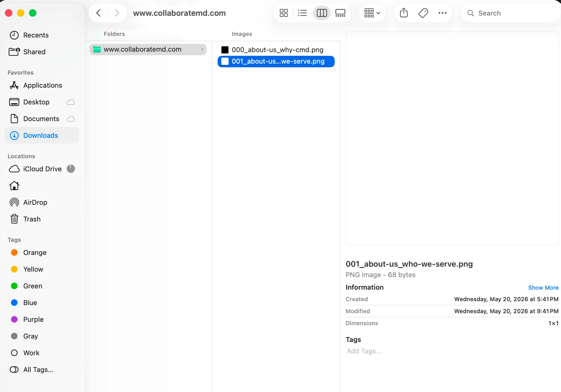The image size is (561, 392).
Task: Select column view mode
Action: 322,13
